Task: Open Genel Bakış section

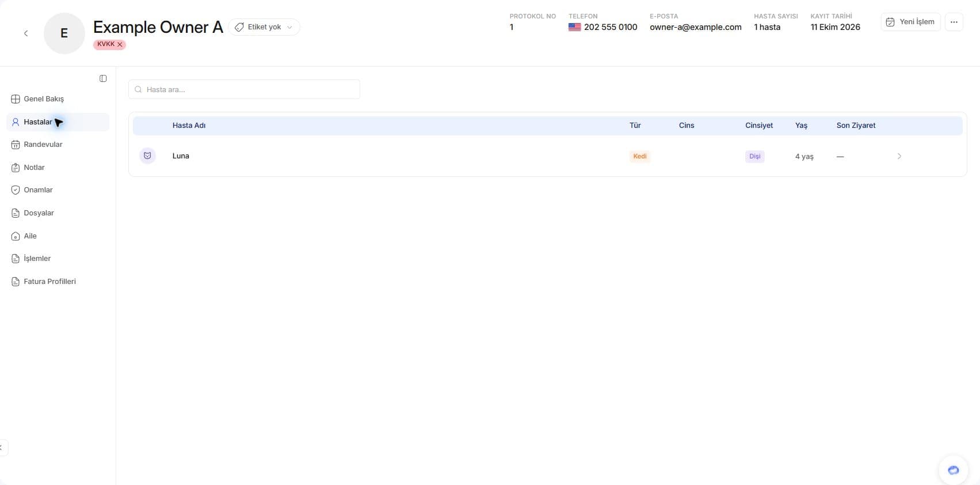Action: (58, 99)
